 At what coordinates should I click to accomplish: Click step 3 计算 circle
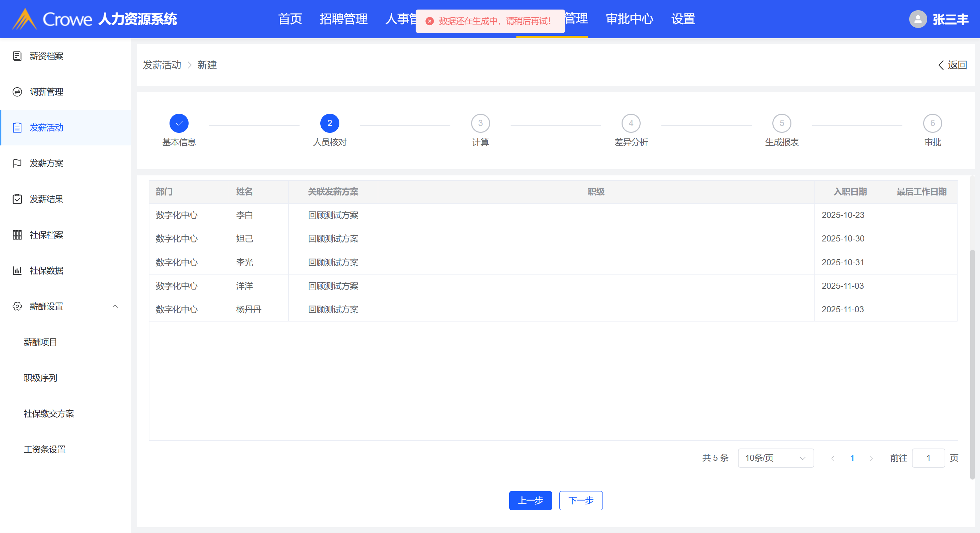(x=480, y=123)
